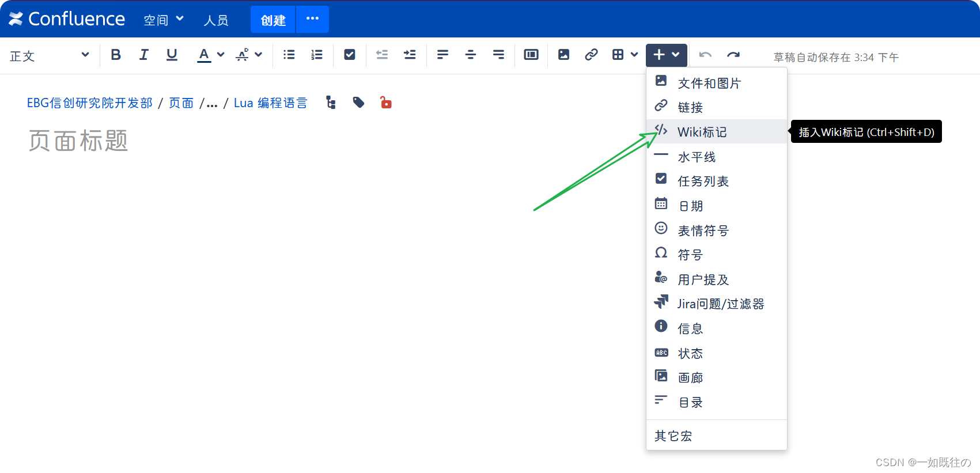Click the outdent button

click(x=382, y=55)
